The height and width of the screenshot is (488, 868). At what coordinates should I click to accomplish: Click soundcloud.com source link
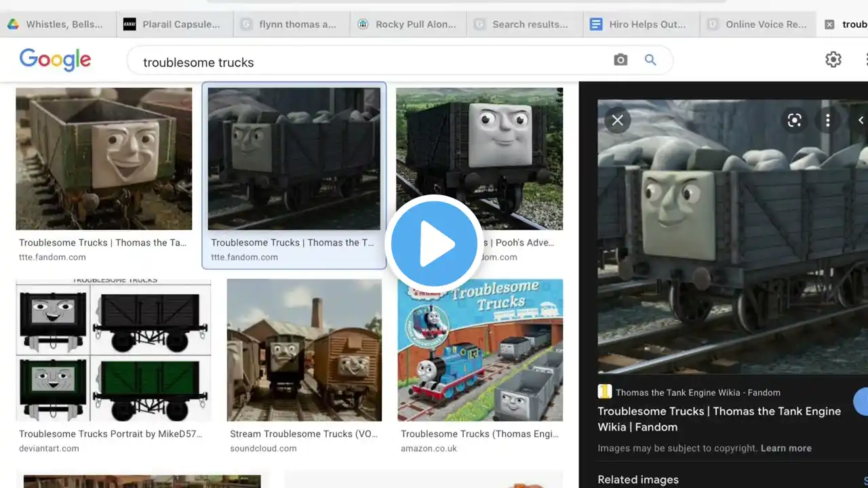click(263, 448)
